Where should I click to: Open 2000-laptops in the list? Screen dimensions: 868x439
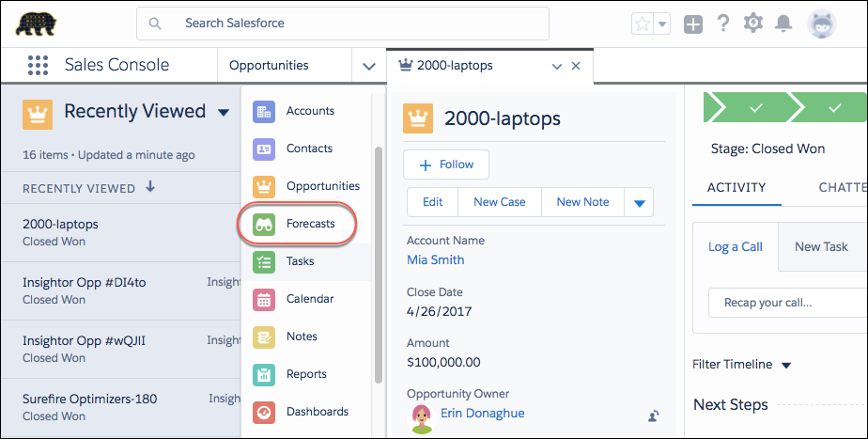tap(60, 224)
